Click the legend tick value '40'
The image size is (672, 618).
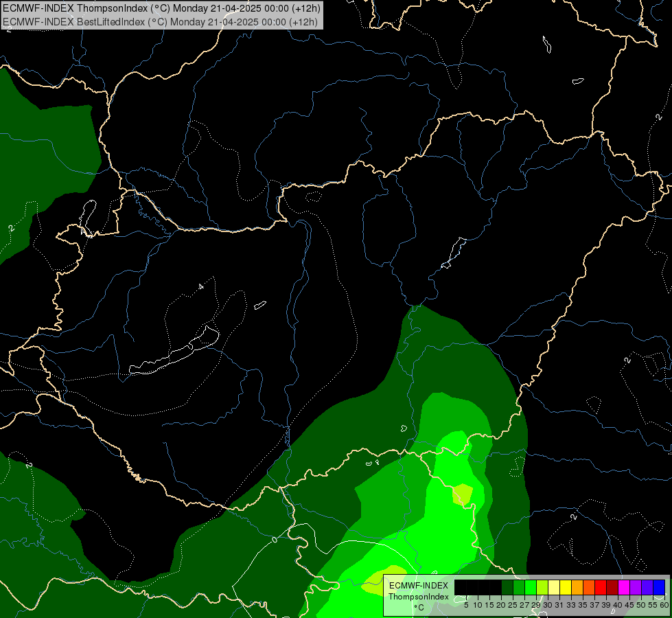point(618,605)
